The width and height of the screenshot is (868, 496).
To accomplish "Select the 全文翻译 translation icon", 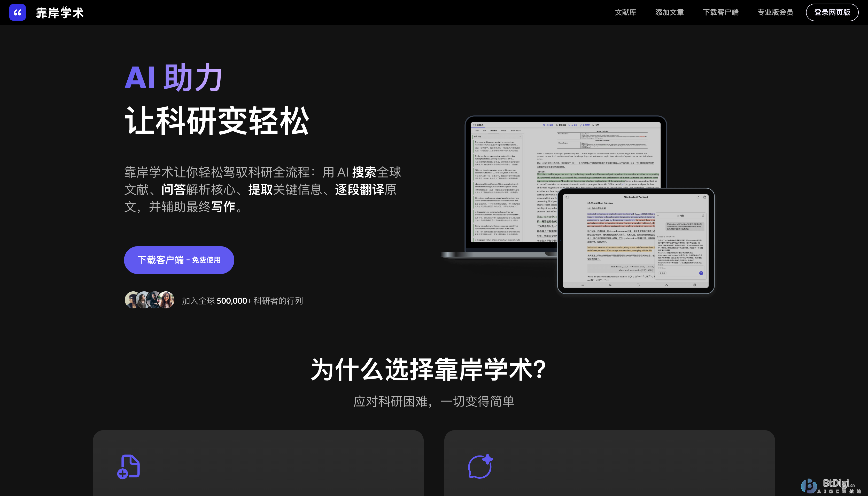I will (x=544, y=125).
